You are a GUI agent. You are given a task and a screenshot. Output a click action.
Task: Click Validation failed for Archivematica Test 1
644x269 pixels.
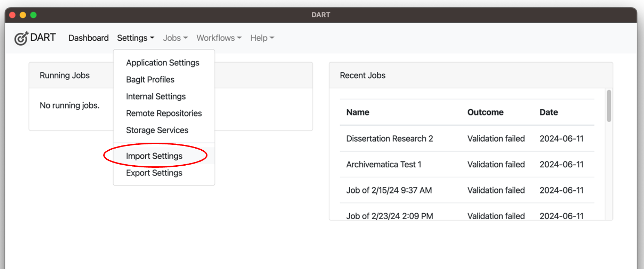tap(496, 164)
